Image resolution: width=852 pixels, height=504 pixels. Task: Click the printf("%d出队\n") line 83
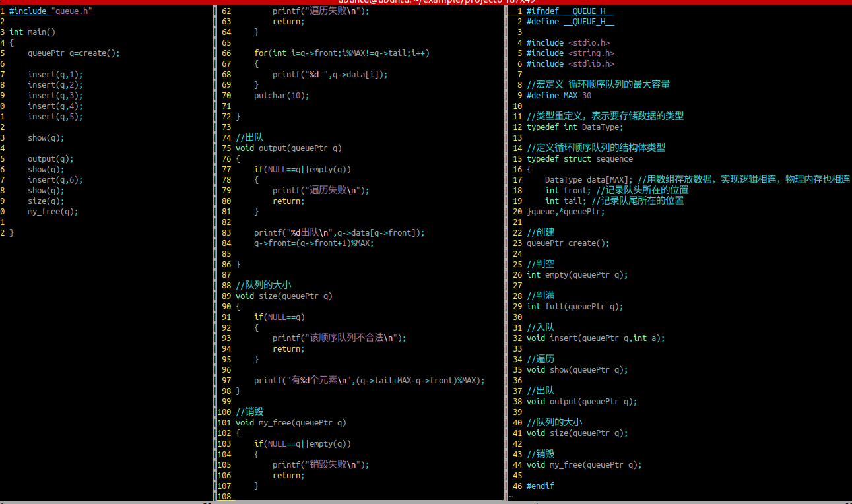point(339,233)
